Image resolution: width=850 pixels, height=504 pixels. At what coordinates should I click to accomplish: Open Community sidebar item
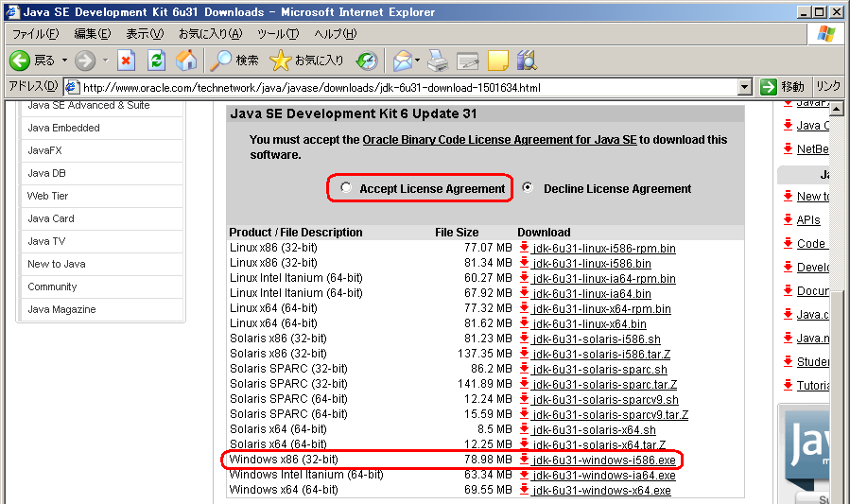tap(52, 287)
